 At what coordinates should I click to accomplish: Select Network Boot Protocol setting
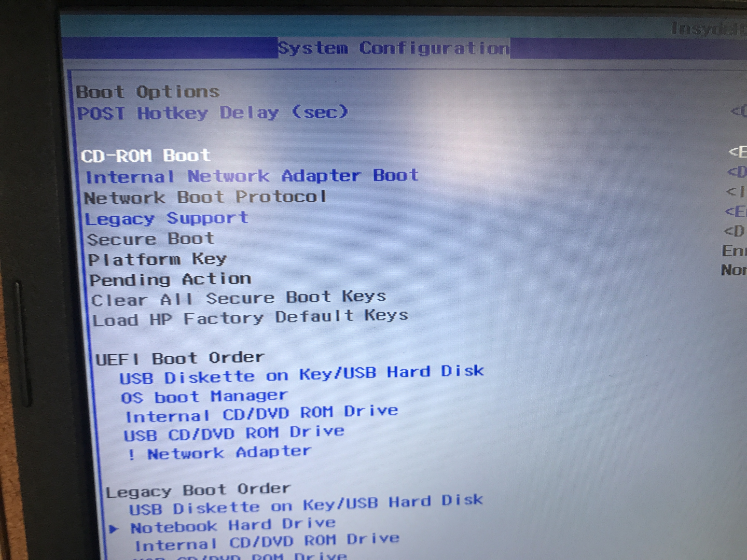point(205,198)
